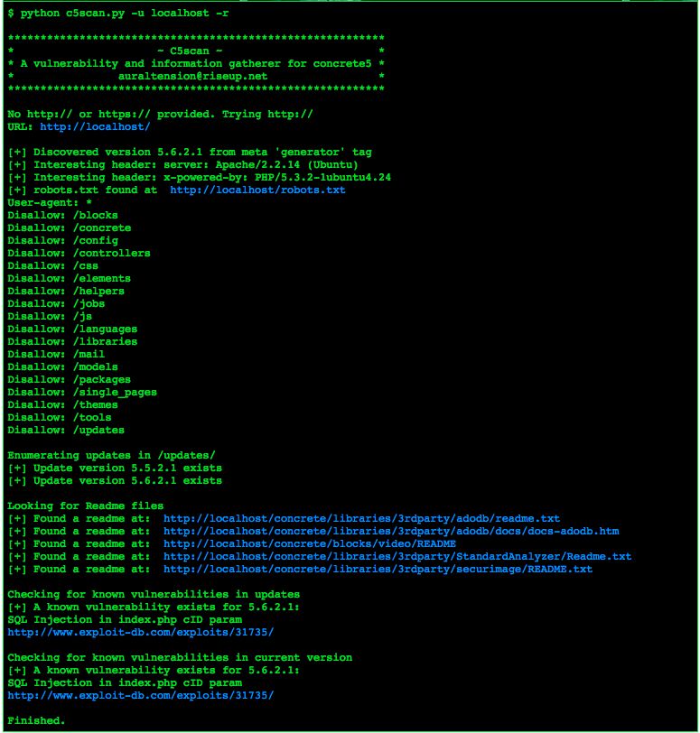Open the http://localhost/ URL link
The image size is (700, 733).
click(x=95, y=126)
